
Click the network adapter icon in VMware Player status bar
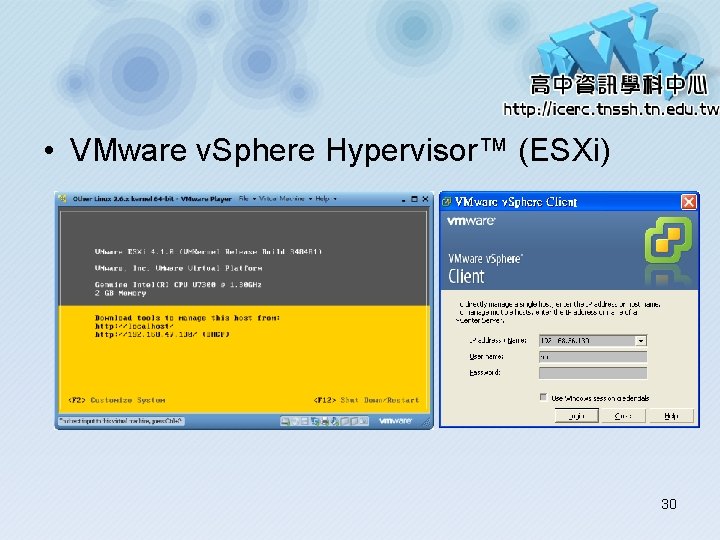pyautogui.click(x=315, y=421)
